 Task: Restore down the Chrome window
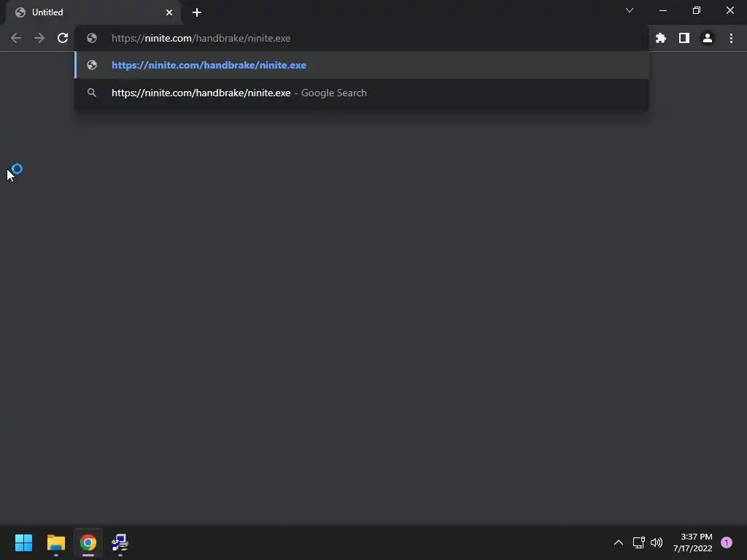[697, 10]
